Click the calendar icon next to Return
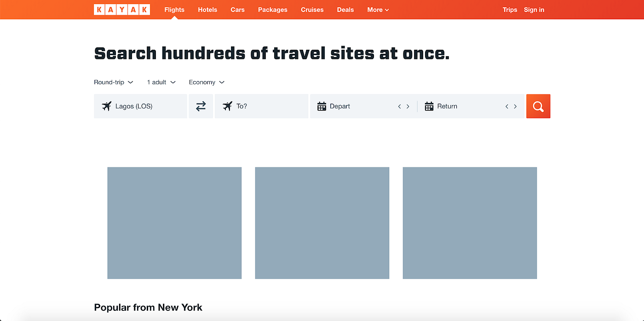644x321 pixels. (429, 106)
